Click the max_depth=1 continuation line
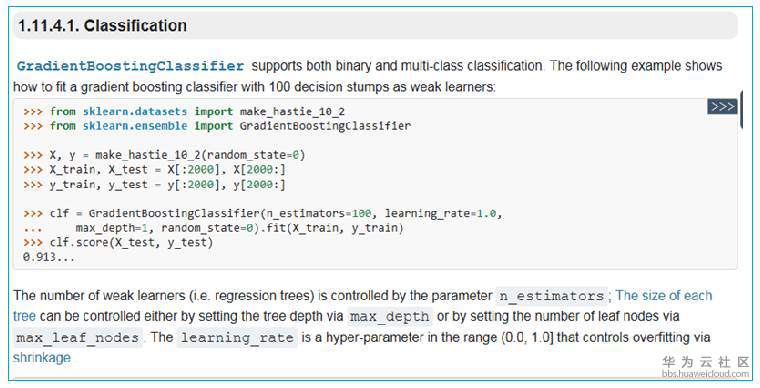 [x=213, y=228]
